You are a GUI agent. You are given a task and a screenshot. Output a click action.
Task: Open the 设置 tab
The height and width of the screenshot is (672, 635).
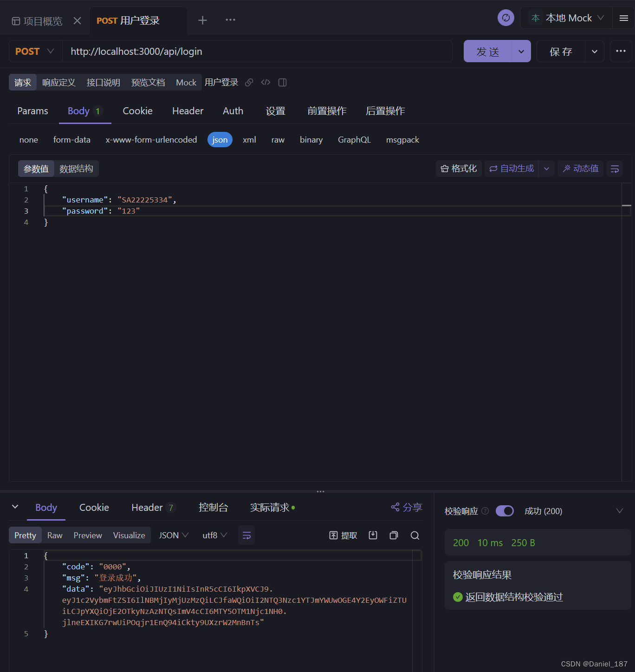(275, 111)
